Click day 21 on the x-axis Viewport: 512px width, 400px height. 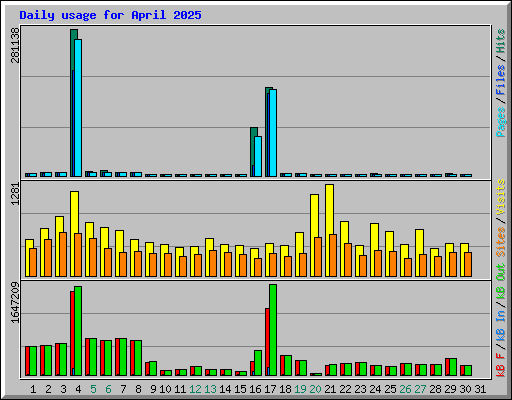(x=330, y=389)
